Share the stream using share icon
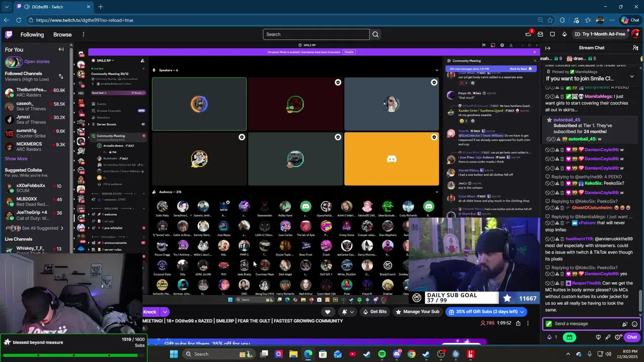 tap(518, 323)
